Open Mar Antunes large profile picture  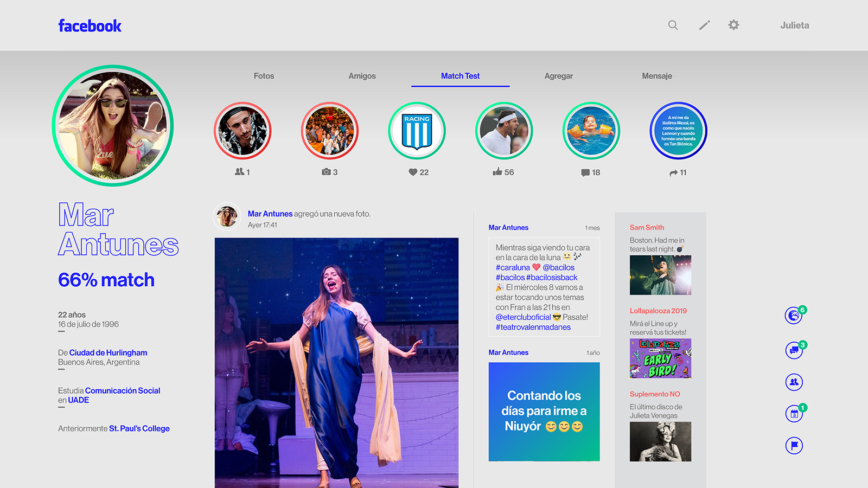(113, 126)
